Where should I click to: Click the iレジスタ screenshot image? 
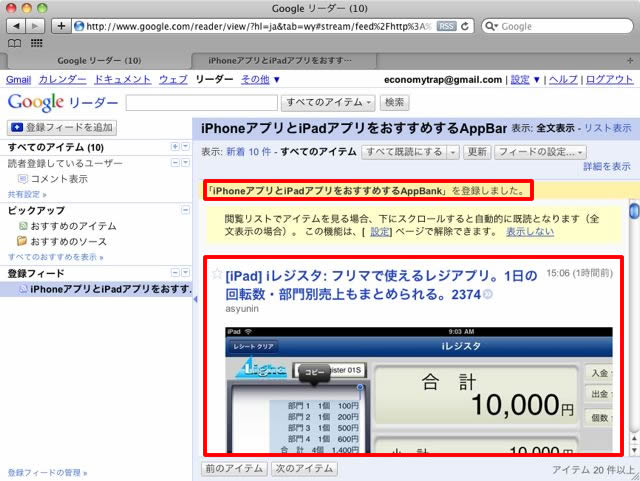click(x=419, y=390)
